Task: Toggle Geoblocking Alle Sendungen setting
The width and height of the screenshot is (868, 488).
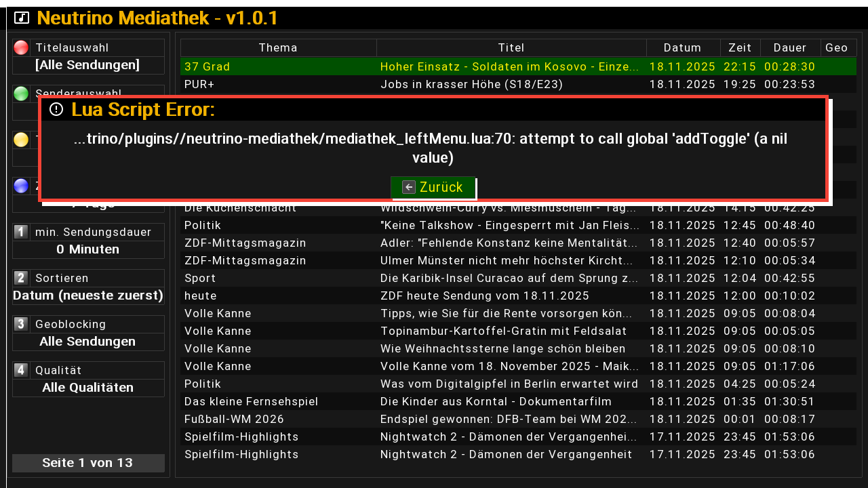Action: click(87, 342)
